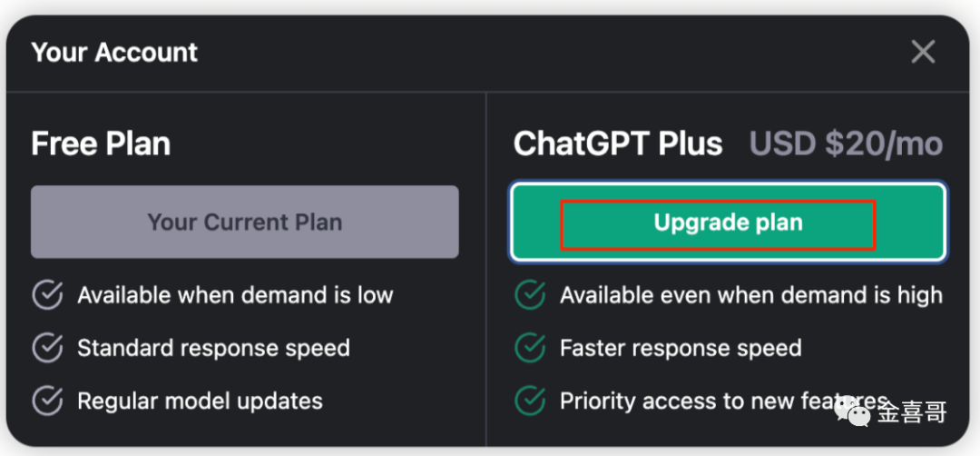Click the "Free Plan" heading
This screenshot has height=456, width=980.
[101, 144]
